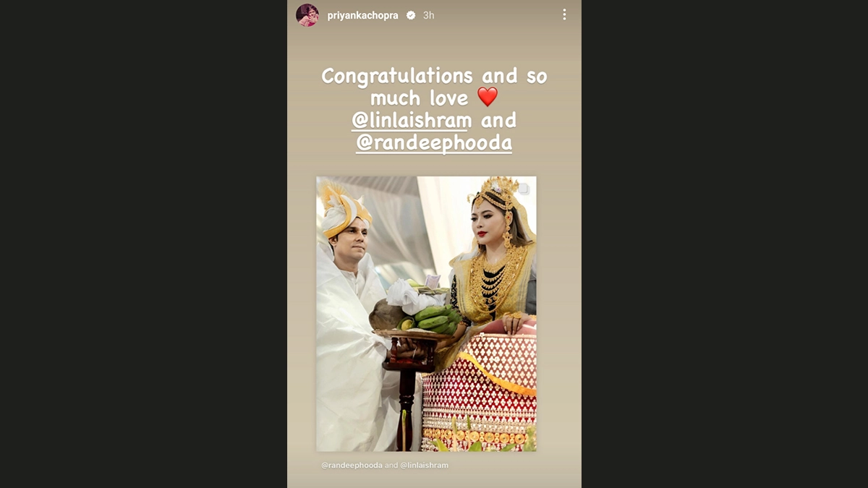Open the underlined @linlaishram mention
Screen dimensions: 868x488
(412, 120)
